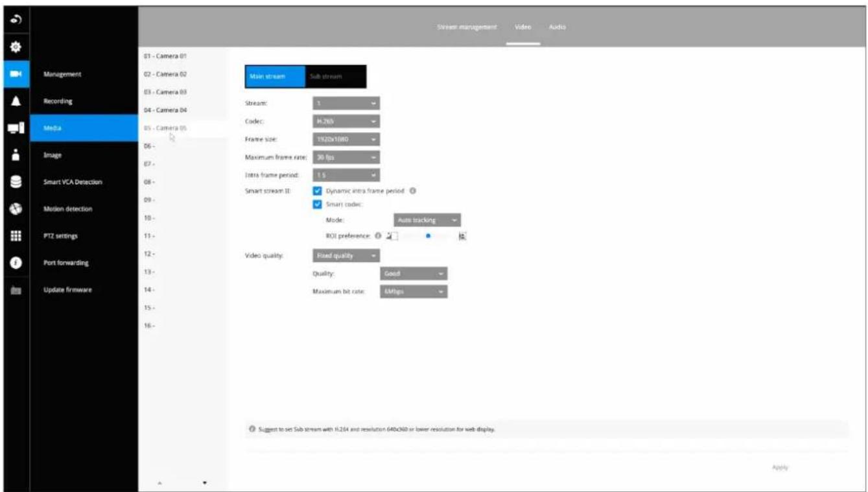Click the Apply button
This screenshot has height=492, width=868.
(780, 467)
